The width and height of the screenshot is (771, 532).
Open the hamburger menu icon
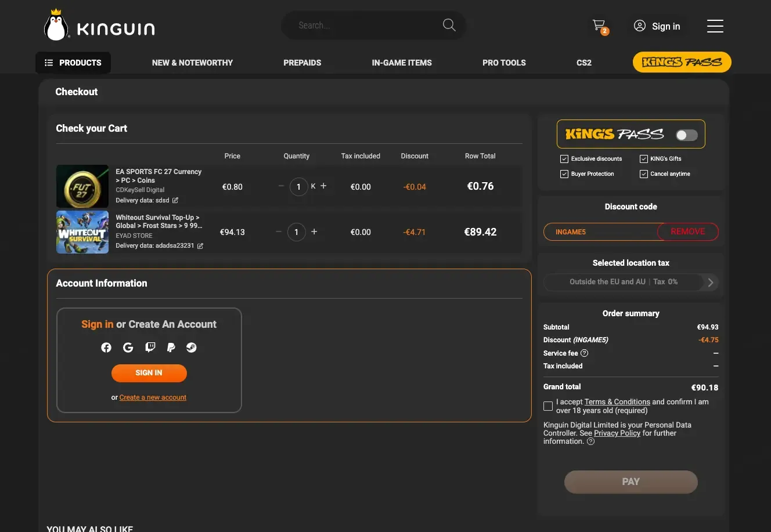[x=715, y=26]
